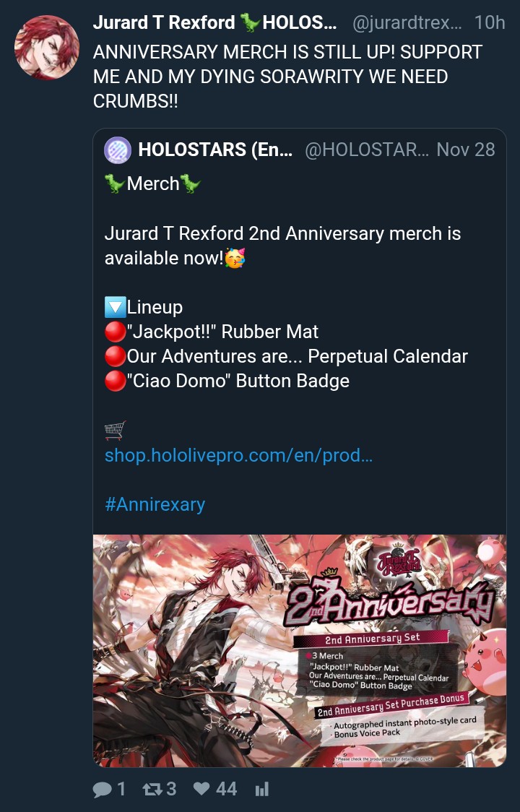This screenshot has height=812, width=520.
Task: Click the HOLOSTARS circular avatar icon
Action: point(118,150)
